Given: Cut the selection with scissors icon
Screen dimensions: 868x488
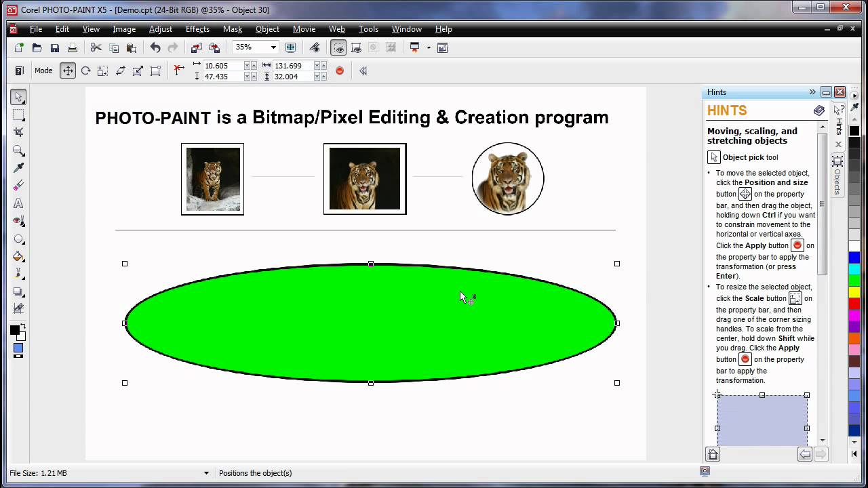Looking at the screenshot, I should coord(96,47).
